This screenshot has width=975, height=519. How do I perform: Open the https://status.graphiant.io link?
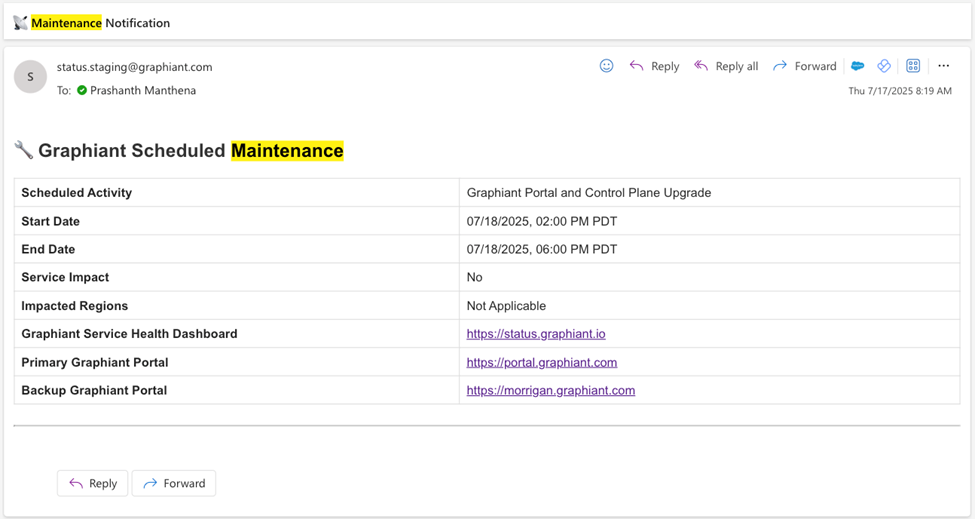point(536,334)
